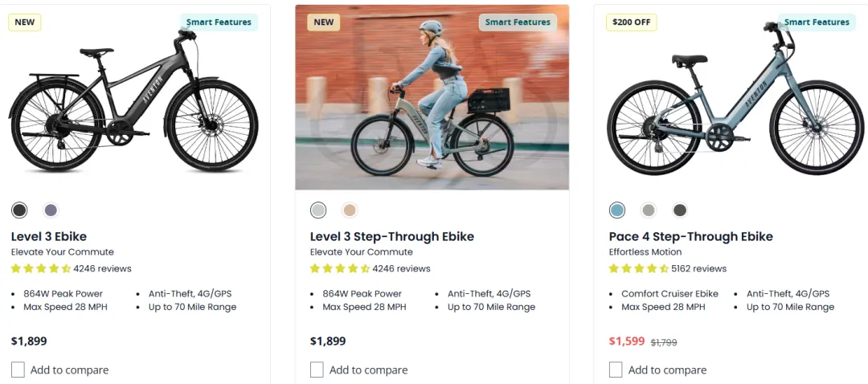Click the Level 3 Ebike product image
Screen dimensions: 868x384
133,104
